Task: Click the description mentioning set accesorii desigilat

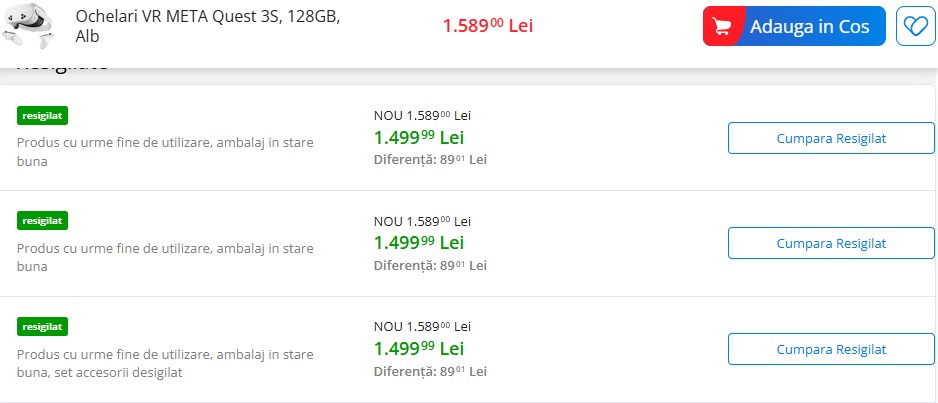Action: 165,363
